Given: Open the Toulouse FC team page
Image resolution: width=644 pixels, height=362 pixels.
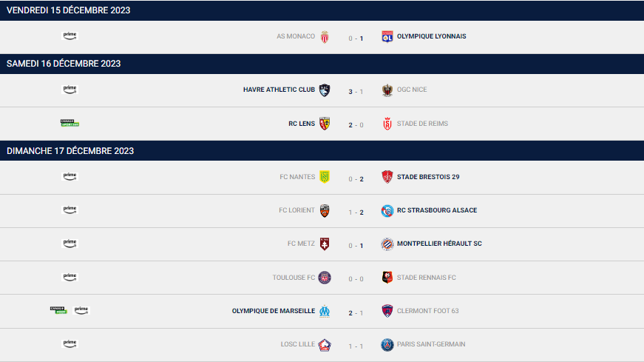Looking at the screenshot, I should pyautogui.click(x=294, y=278).
